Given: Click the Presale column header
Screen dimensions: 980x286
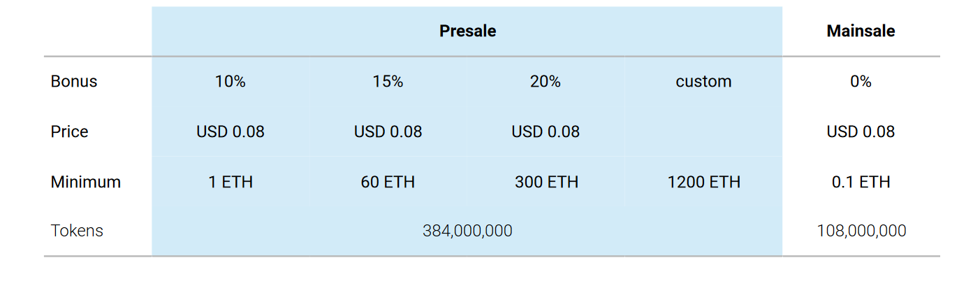Looking at the screenshot, I should [x=467, y=31].
